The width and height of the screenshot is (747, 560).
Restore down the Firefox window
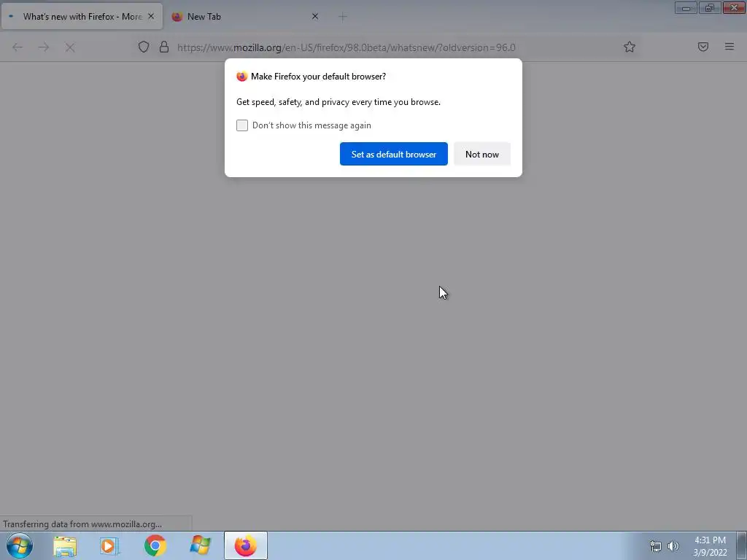[x=710, y=7]
